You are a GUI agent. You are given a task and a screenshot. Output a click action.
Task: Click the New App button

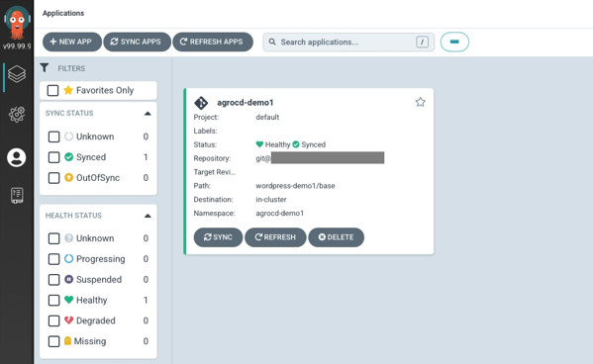72,42
